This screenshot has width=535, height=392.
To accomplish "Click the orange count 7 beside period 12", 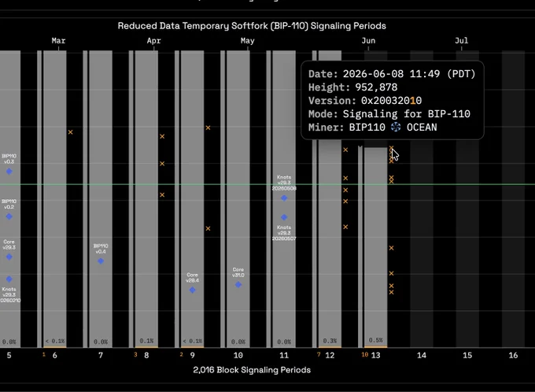I will point(319,355).
